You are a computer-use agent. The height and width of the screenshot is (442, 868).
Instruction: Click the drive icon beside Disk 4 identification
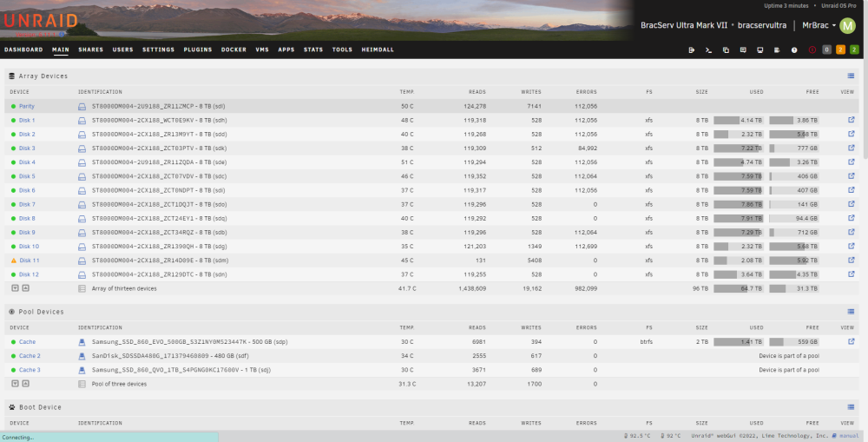[x=82, y=162]
